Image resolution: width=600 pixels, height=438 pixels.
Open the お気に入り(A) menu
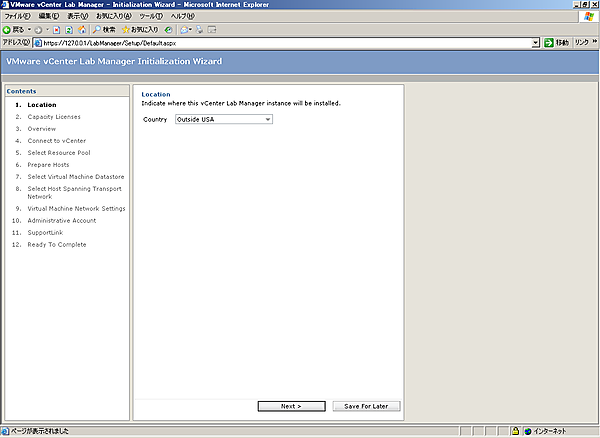[114, 16]
